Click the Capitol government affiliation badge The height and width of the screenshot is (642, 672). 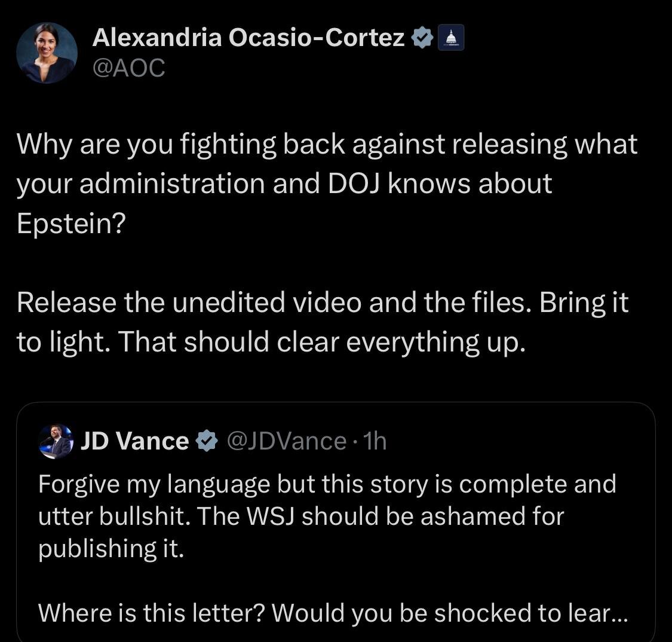point(451,39)
